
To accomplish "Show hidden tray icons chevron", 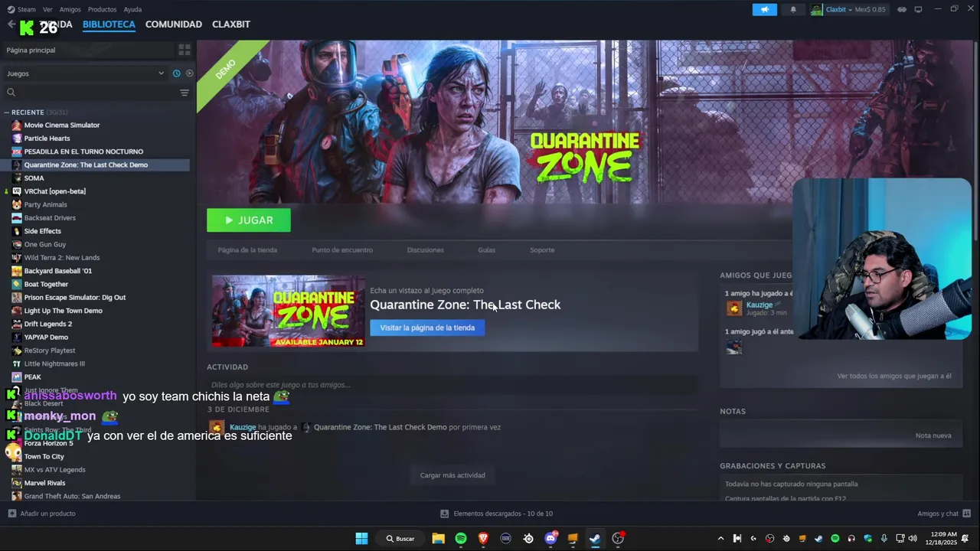I will click(720, 539).
